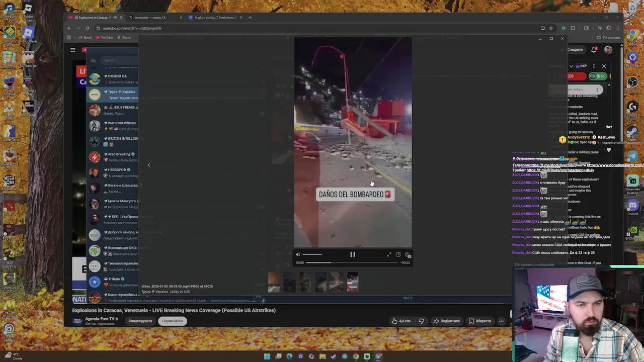
Task: Open the WarFront Witness channel
Action: tap(113, 126)
